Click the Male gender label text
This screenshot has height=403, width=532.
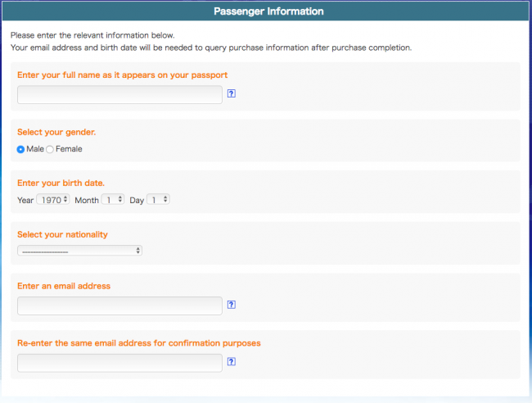(35, 149)
